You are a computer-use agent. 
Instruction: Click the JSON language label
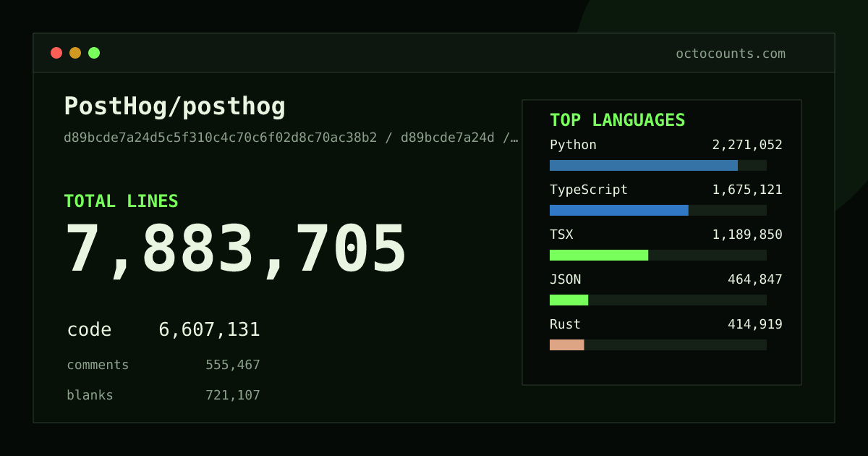[x=565, y=279]
